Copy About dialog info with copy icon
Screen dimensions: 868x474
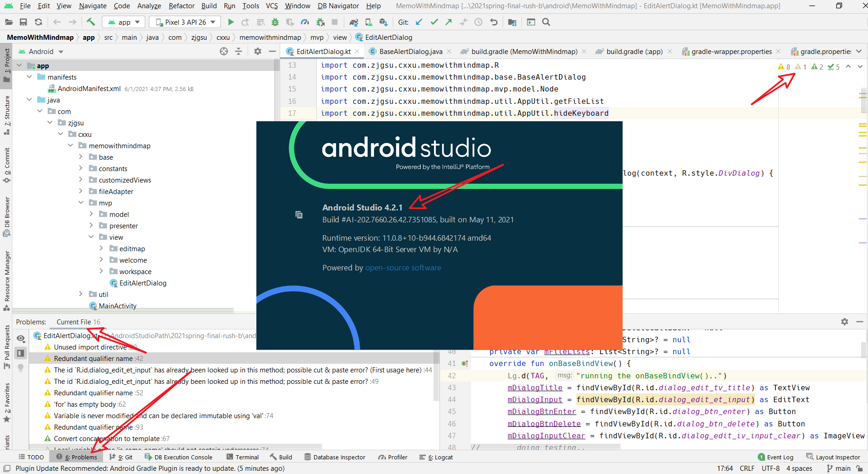(x=299, y=215)
